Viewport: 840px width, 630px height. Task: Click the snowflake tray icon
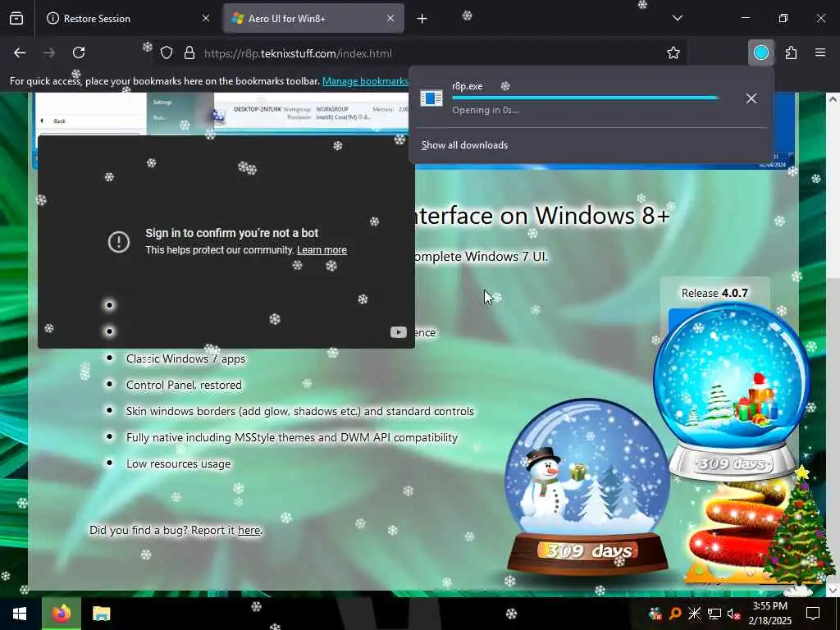tap(694, 614)
